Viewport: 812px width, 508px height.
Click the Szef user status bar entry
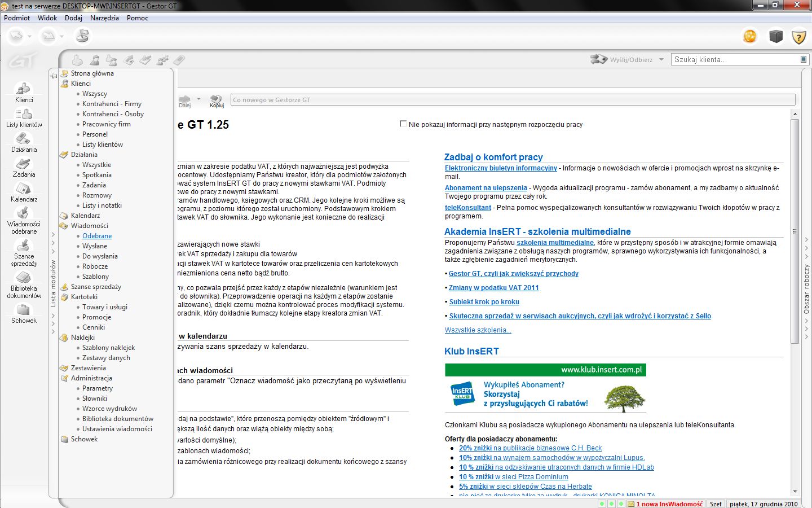click(x=716, y=504)
